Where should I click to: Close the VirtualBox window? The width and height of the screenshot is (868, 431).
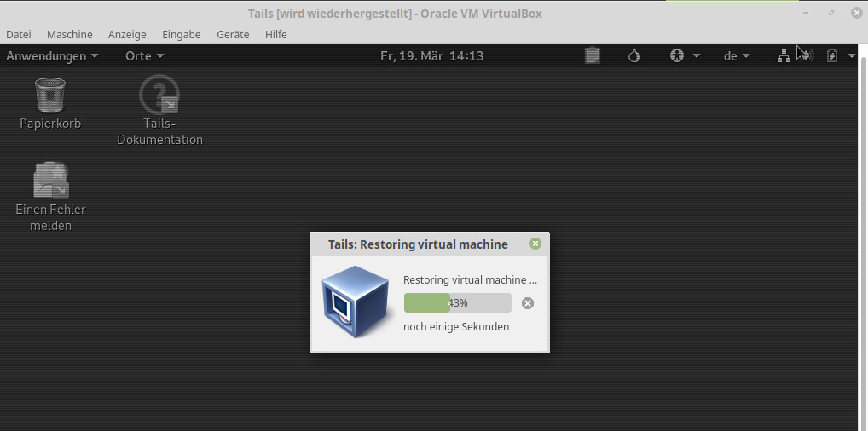pyautogui.click(x=856, y=14)
